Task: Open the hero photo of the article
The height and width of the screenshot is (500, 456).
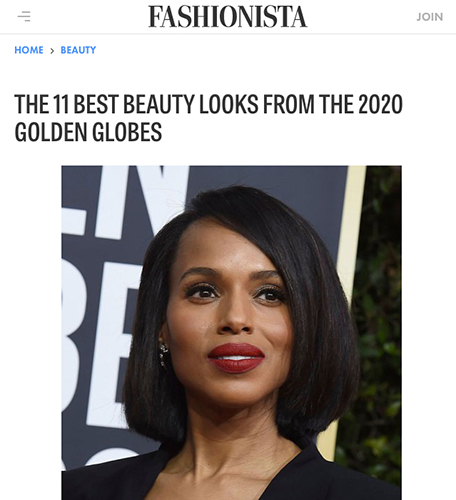Action: pos(232,333)
